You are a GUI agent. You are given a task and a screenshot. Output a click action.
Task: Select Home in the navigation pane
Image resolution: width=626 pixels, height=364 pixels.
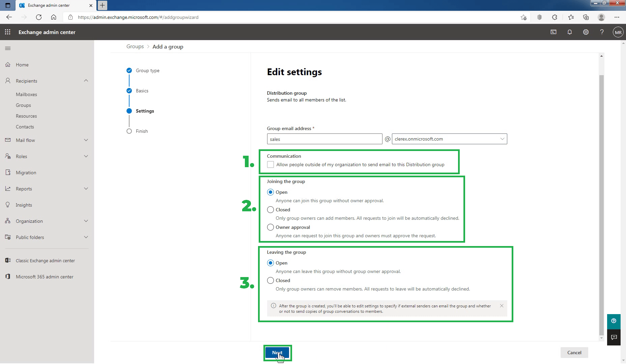click(22, 64)
